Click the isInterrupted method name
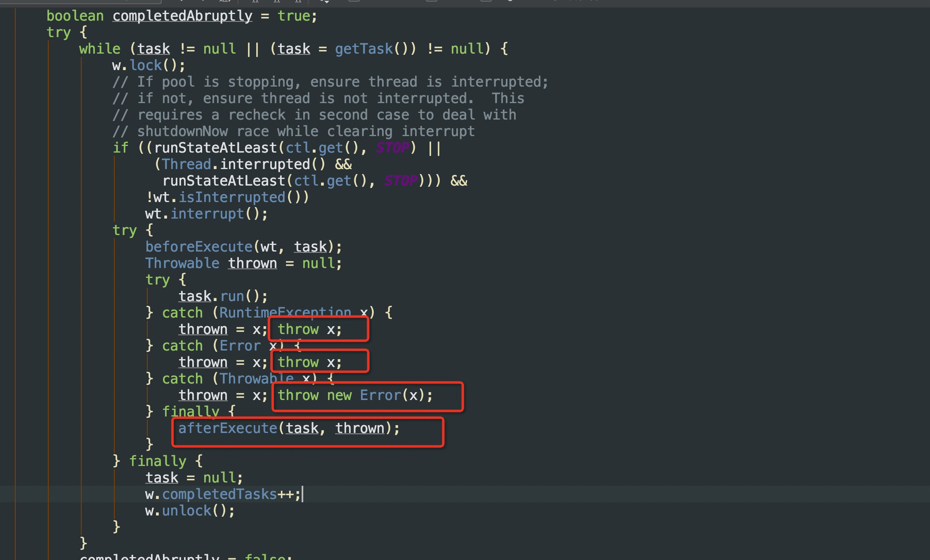This screenshot has width=930, height=560. coord(232,198)
